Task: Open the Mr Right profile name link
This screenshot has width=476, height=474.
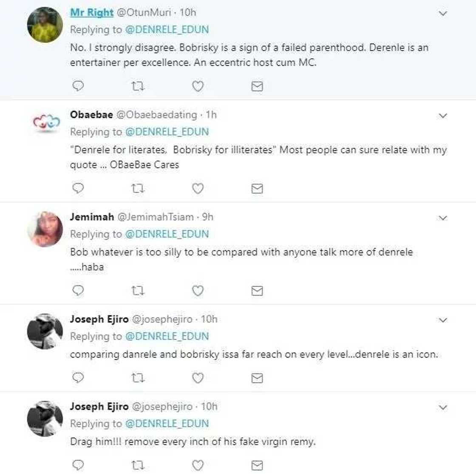Action: (92, 12)
